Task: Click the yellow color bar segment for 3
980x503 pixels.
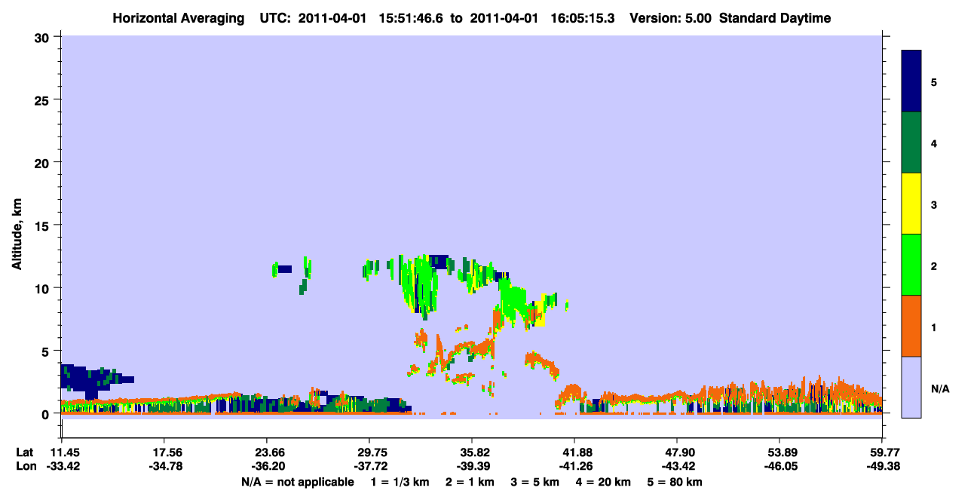Action: (911, 204)
